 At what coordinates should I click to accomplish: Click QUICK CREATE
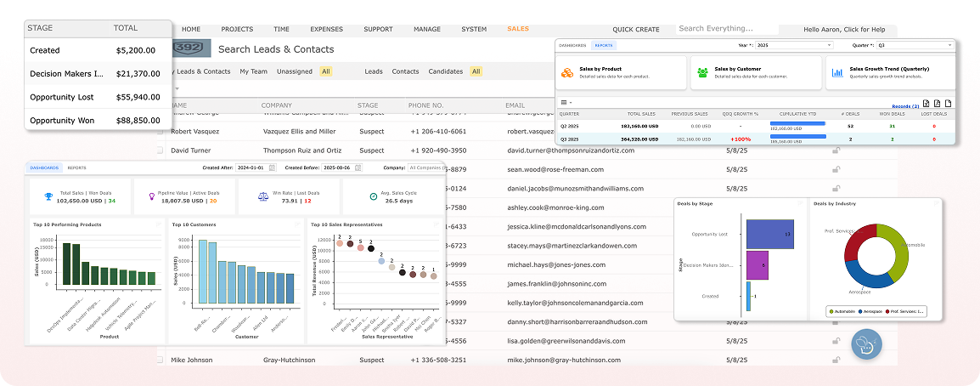(635, 30)
